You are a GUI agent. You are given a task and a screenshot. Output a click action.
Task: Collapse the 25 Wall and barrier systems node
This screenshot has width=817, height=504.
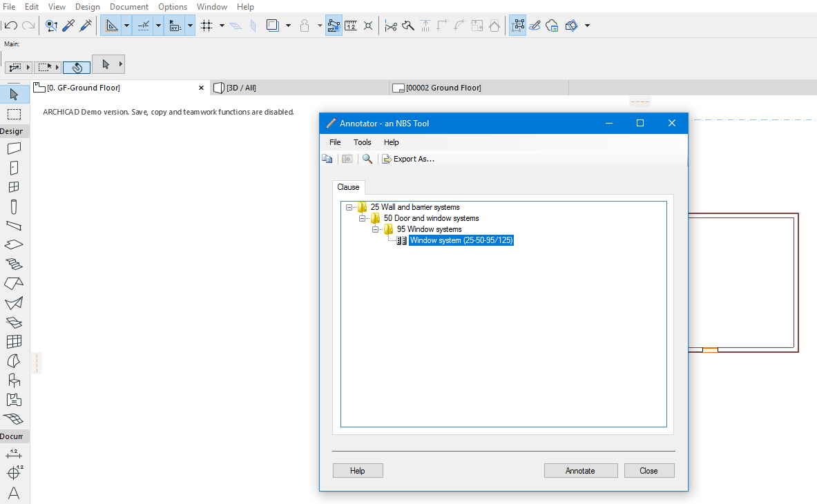coord(349,207)
